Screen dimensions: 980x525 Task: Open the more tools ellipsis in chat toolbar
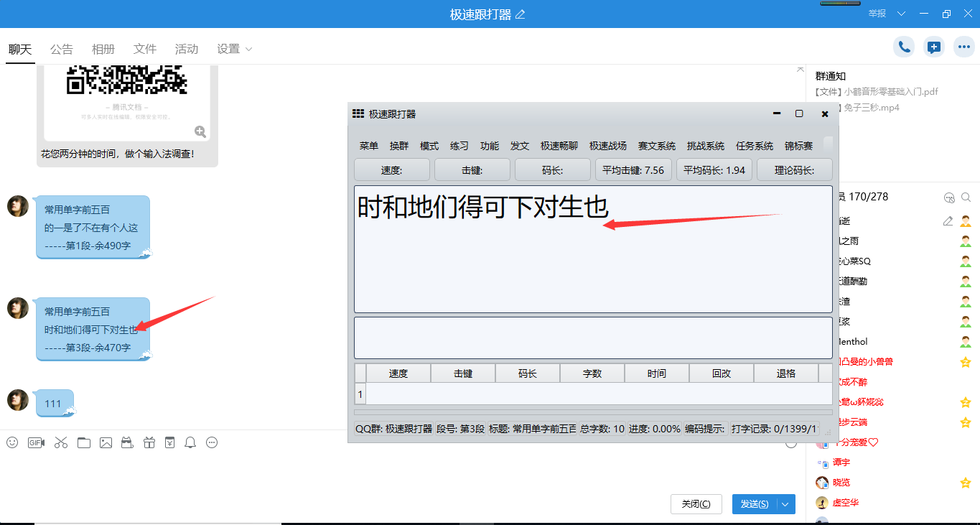(212, 442)
